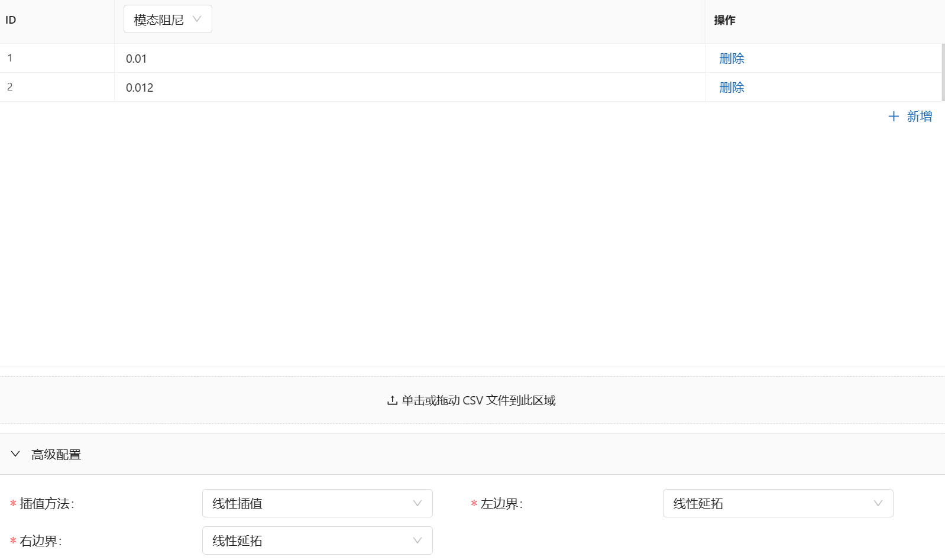Click the arrow of 左边界 select
Viewport: 945px width, 560px height.
tap(878, 503)
